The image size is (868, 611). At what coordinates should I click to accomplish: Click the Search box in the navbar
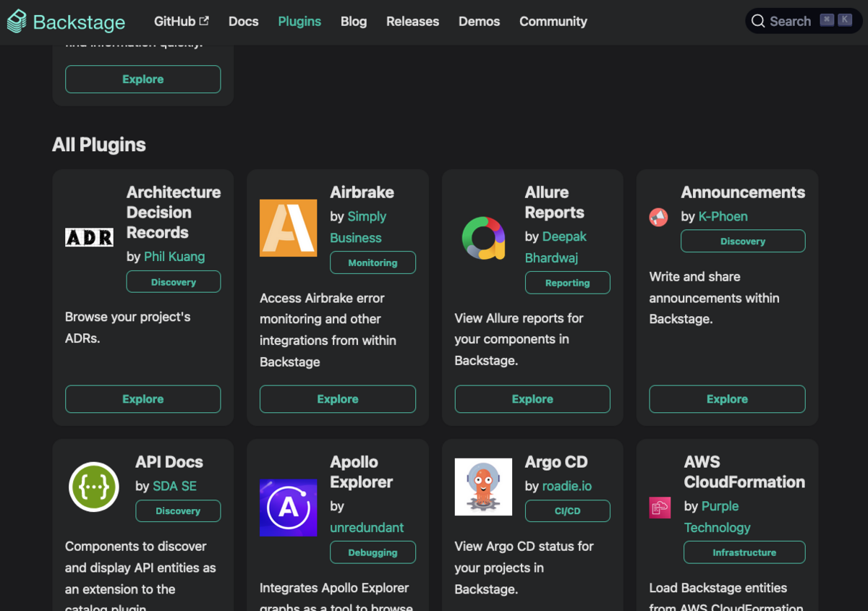click(x=804, y=21)
